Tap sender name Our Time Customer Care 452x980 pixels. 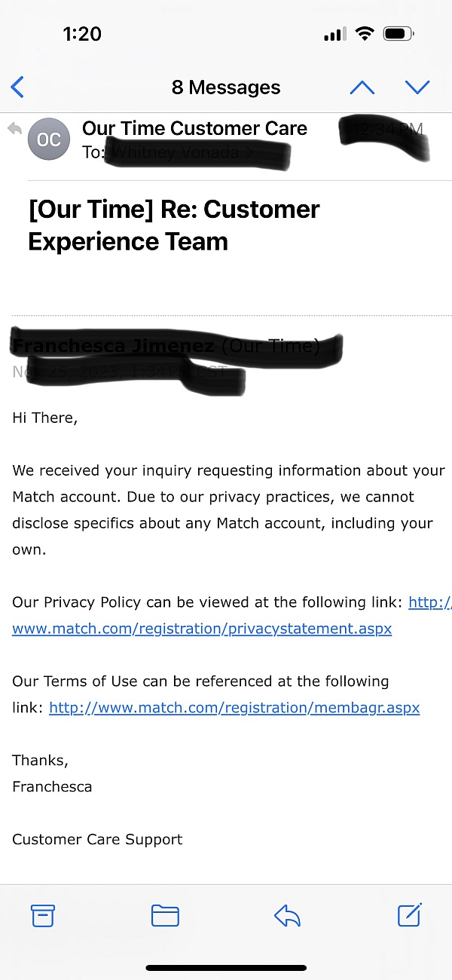[194, 129]
